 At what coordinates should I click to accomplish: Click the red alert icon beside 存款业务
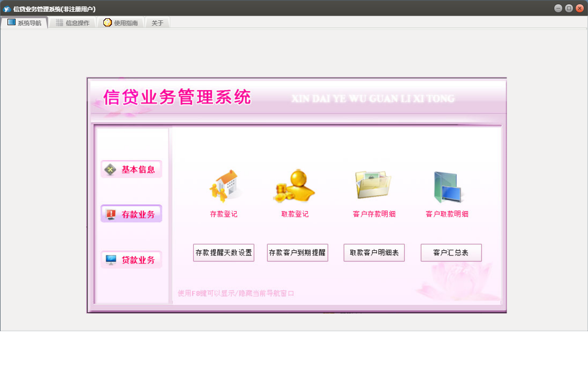pos(111,214)
